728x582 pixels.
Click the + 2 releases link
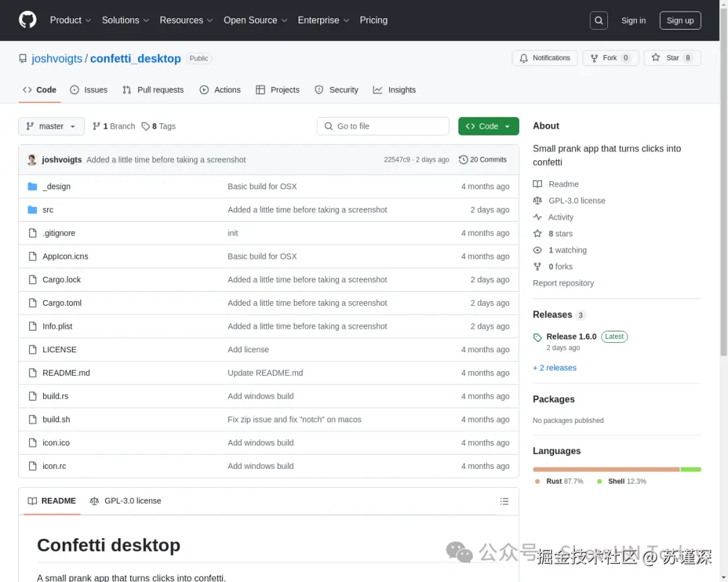(x=554, y=368)
